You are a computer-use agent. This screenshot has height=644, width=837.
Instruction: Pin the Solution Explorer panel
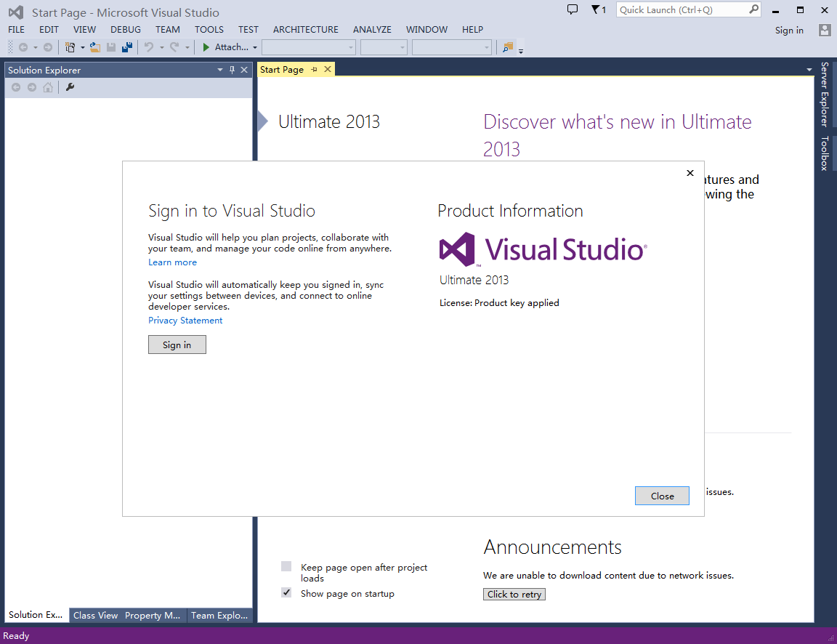pos(231,69)
